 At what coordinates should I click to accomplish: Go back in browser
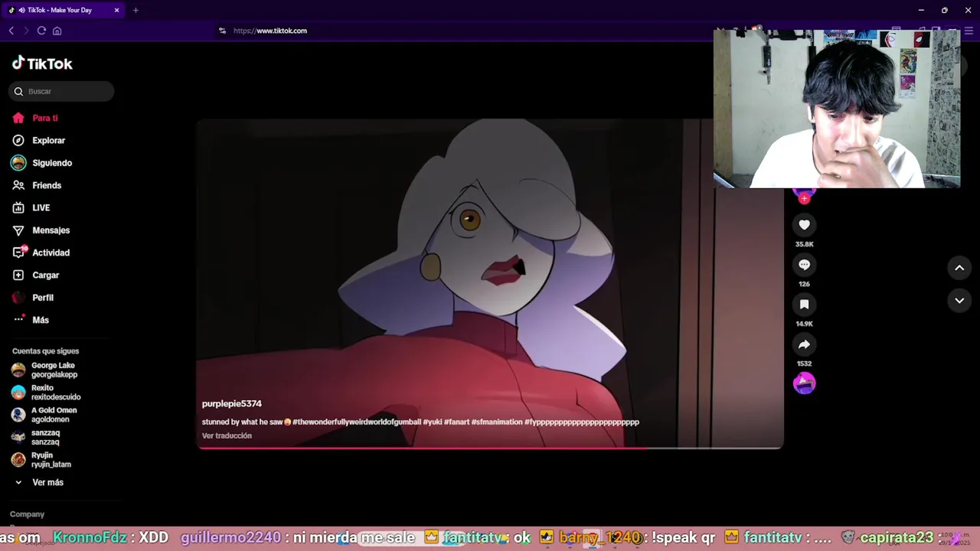(x=11, y=31)
